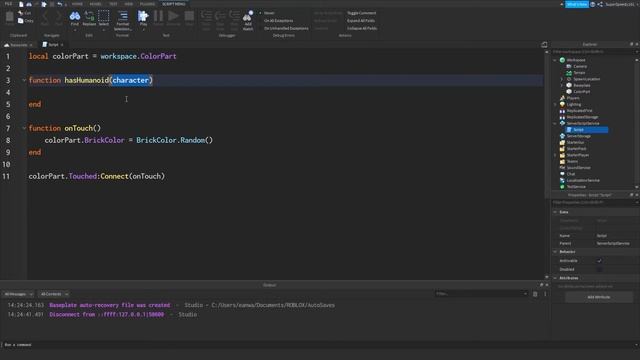The height and width of the screenshot is (360, 640).
Task: Toggle the Archivable checkbox
Action: coord(599,261)
